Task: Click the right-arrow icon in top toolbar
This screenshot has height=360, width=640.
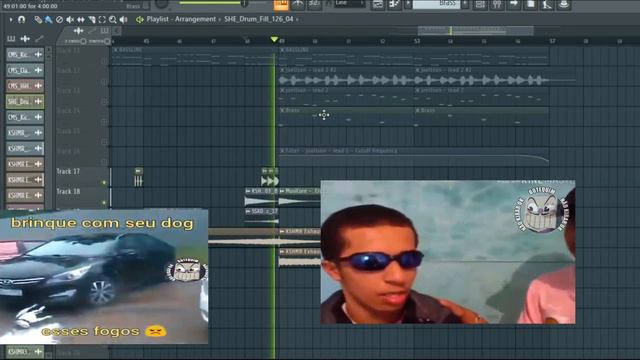Action: (x=514, y=4)
